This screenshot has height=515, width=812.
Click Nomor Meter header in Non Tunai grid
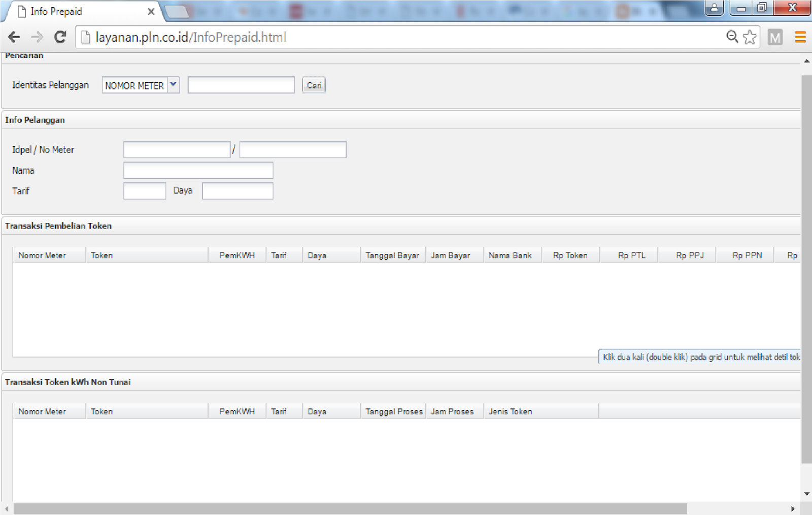pos(49,411)
